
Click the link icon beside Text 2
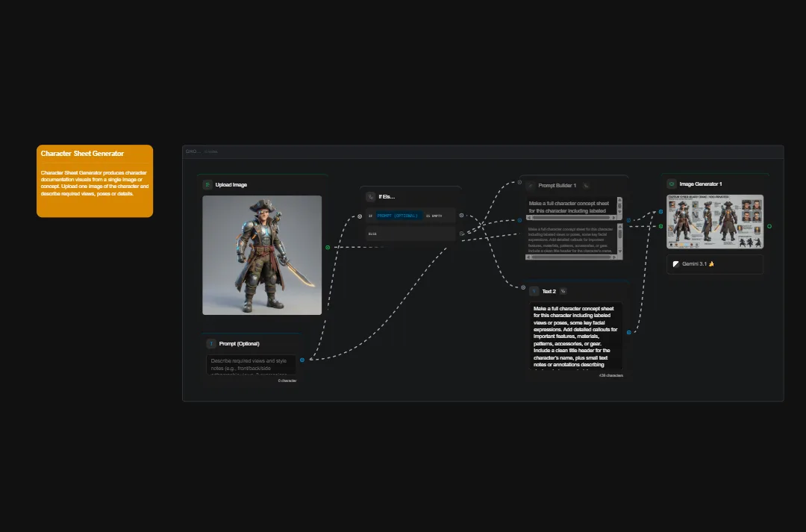[563, 291]
